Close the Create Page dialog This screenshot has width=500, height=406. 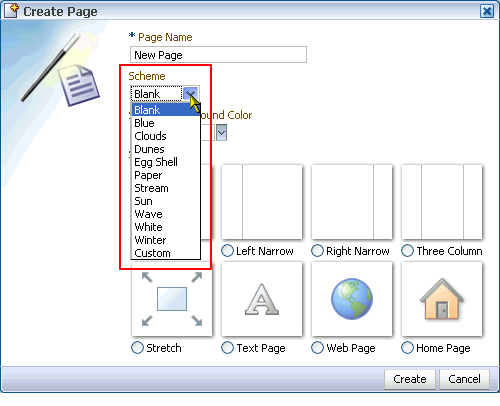(487, 11)
